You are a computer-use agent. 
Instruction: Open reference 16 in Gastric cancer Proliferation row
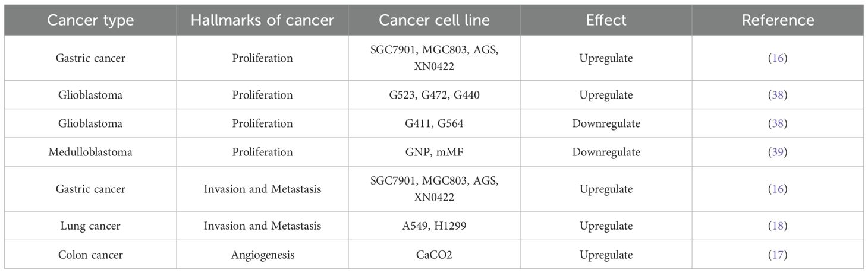tap(778, 58)
